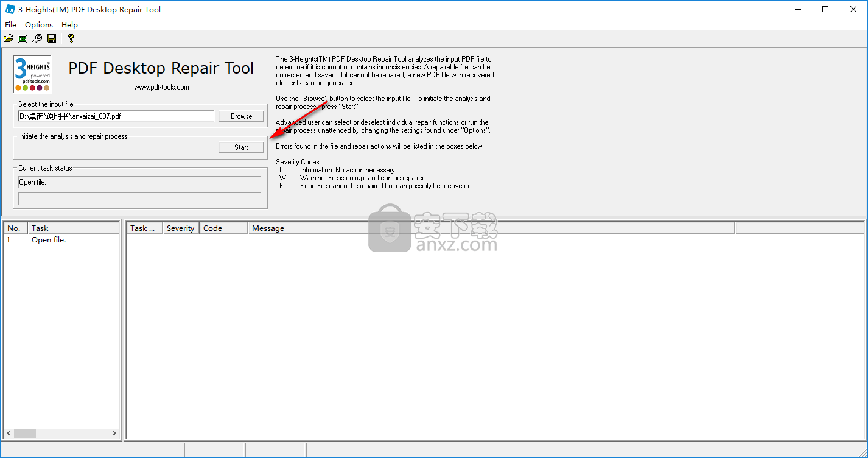Screen dimensions: 868x458
Task: Click the task list scroll right arrow
Action: [x=114, y=434]
